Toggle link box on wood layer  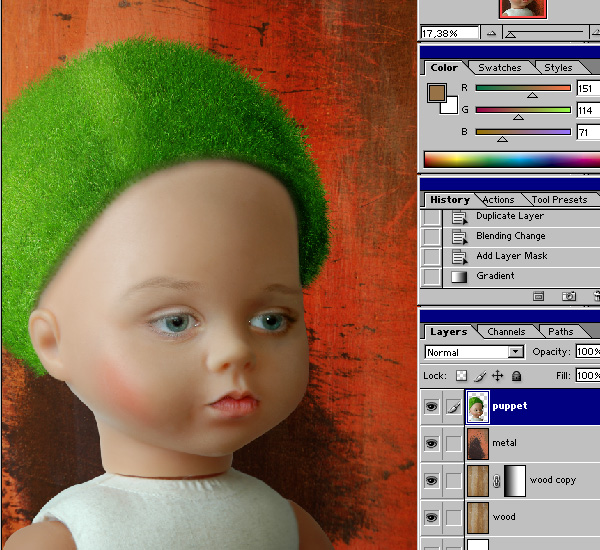(454, 518)
